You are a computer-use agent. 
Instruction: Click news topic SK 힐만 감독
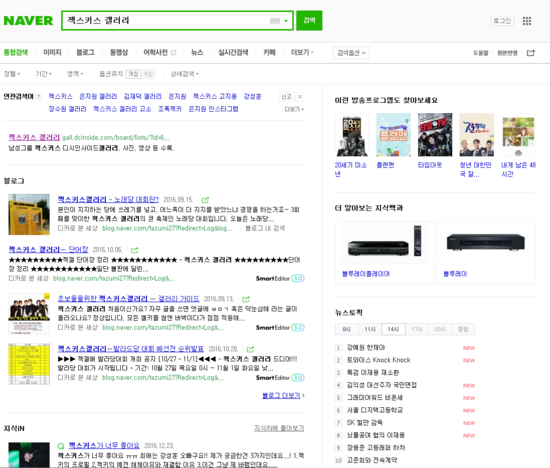(x=364, y=423)
